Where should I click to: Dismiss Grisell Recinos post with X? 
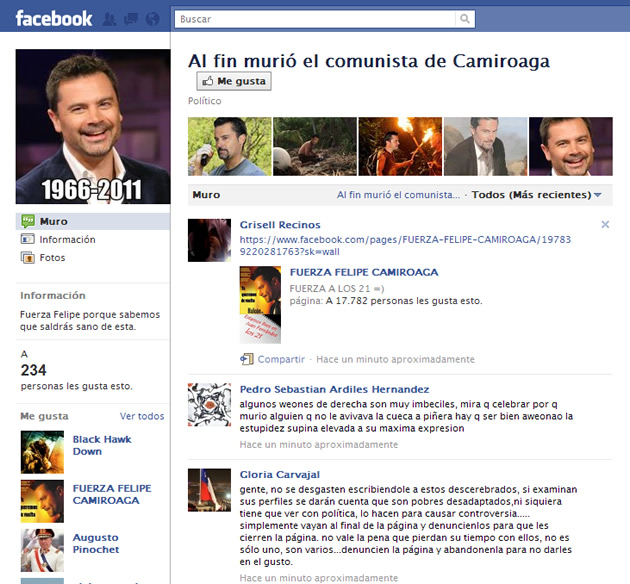[605, 225]
